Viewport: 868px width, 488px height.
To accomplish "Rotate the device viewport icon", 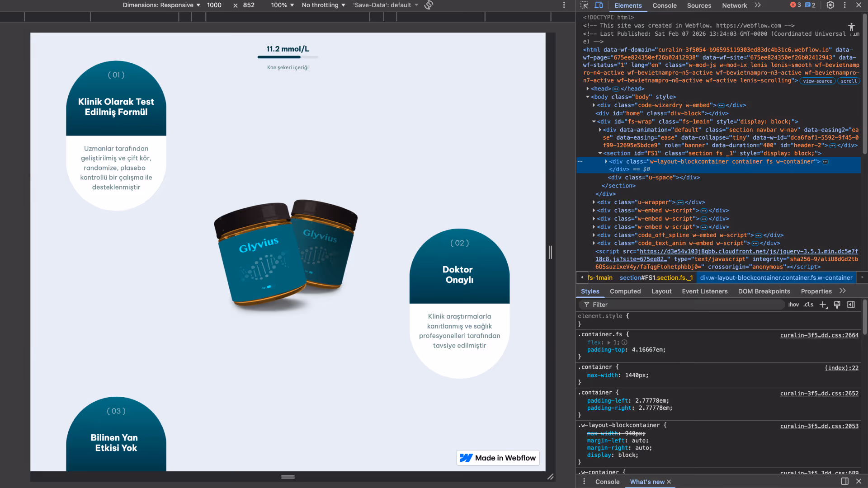I will [x=429, y=5].
